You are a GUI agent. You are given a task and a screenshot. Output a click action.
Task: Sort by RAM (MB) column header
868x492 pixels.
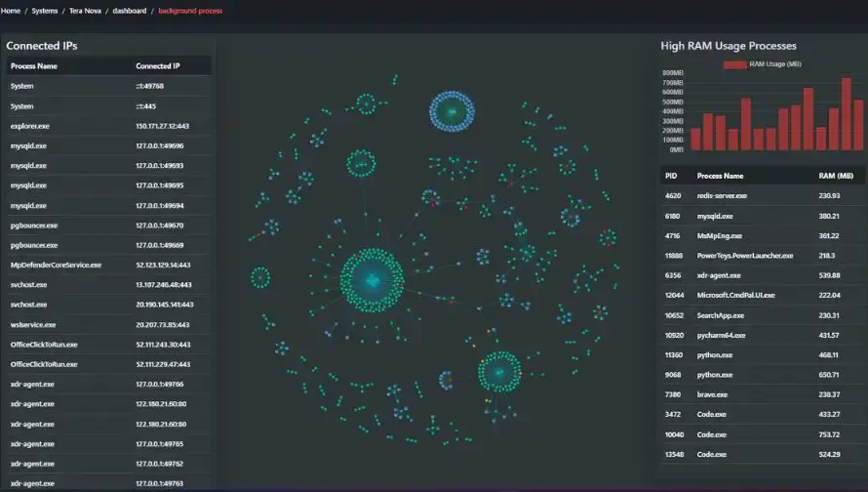[x=836, y=176]
